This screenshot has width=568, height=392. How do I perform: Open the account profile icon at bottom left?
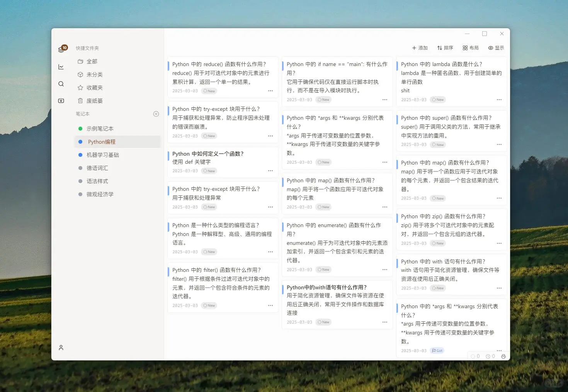pos(61,347)
